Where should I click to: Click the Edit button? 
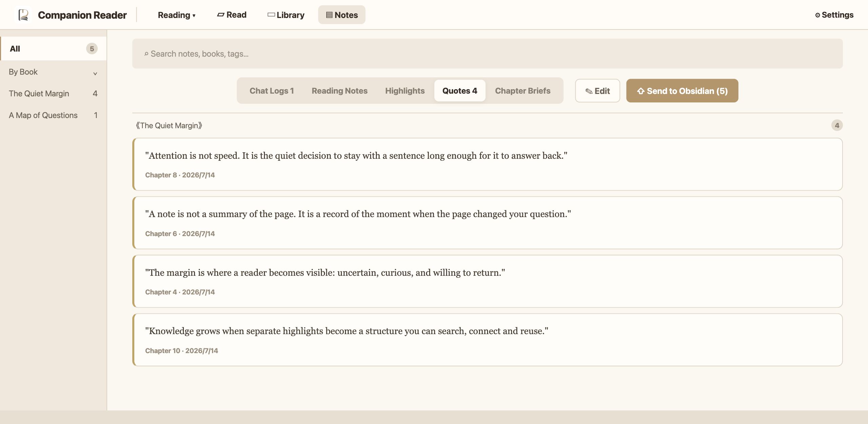597,91
